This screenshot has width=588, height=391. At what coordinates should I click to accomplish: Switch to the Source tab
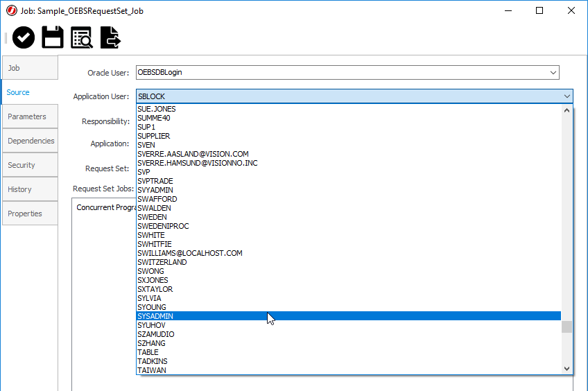pyautogui.click(x=30, y=92)
